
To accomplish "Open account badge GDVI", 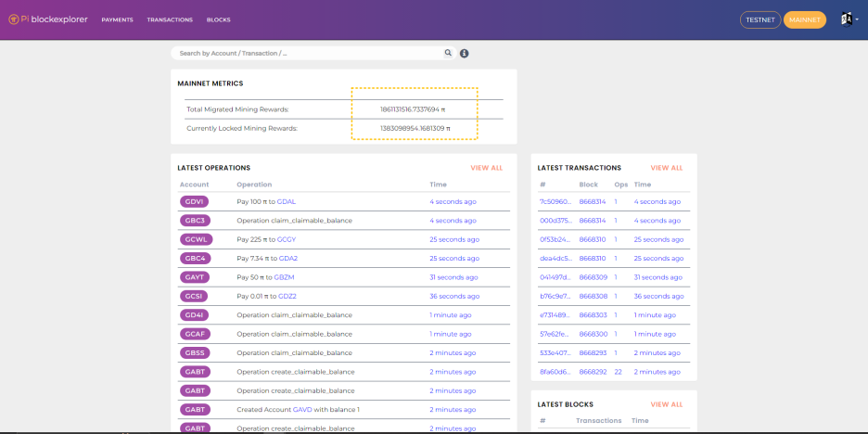I will coord(195,201).
